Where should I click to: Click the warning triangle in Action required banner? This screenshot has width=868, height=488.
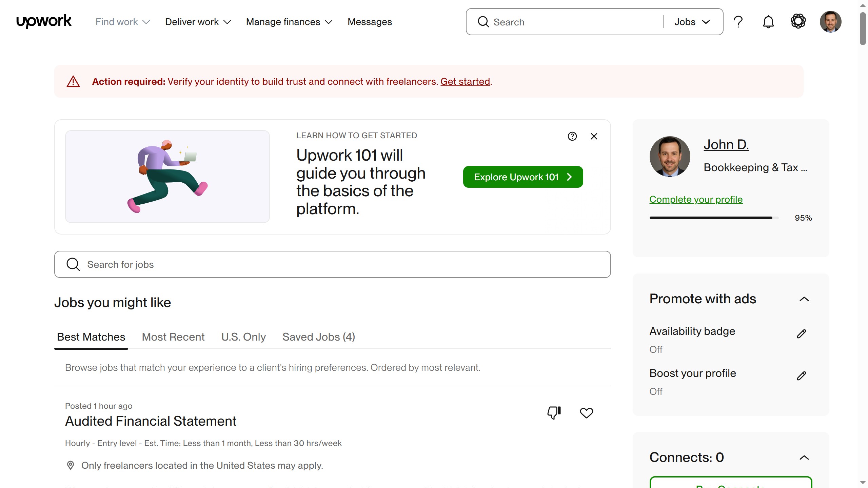point(73,82)
